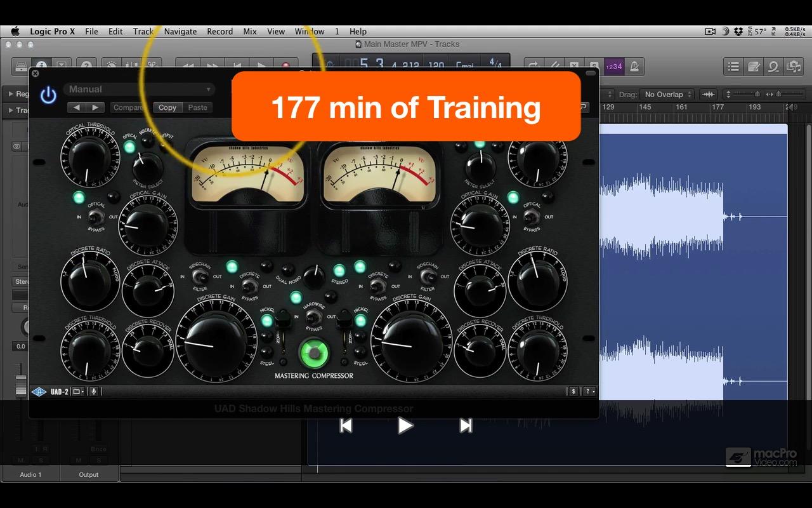Click the Dual Mono / Stereo selector knob
Viewport: 812px width, 508px height.
pos(313,276)
